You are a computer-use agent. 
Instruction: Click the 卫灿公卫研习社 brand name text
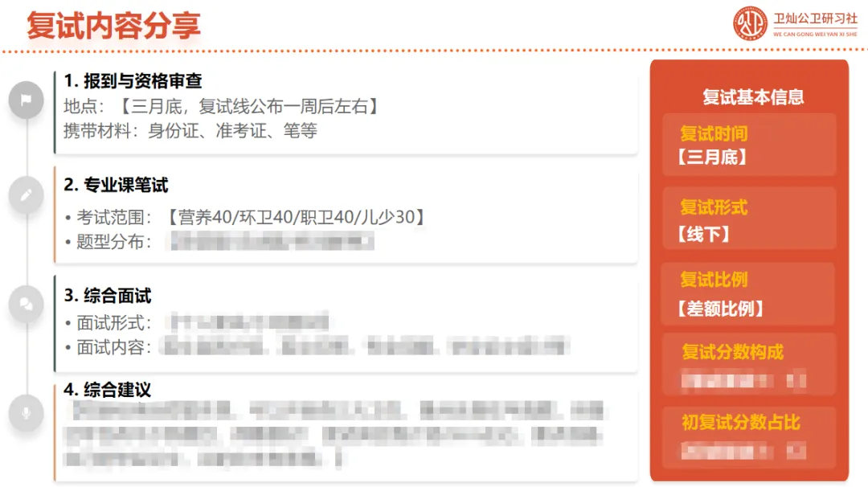pyautogui.click(x=815, y=18)
